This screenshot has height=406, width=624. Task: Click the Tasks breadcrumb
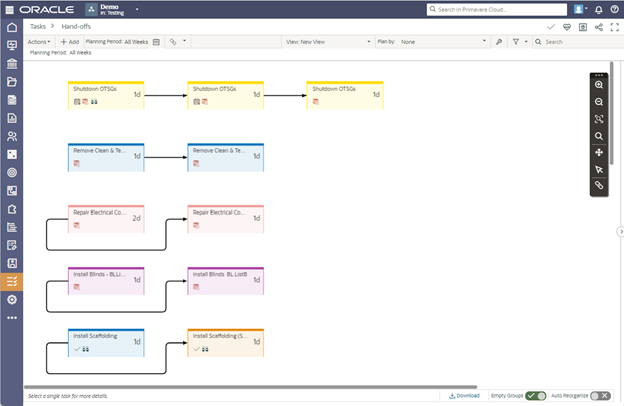point(39,27)
